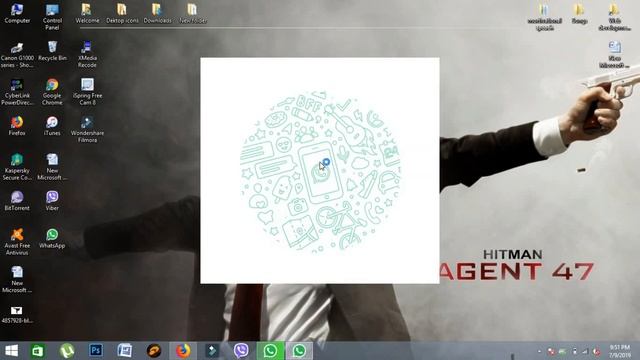Open the Canon G1000 series shortcut
Screen dimensions: 640x360
pyautogui.click(x=17, y=55)
